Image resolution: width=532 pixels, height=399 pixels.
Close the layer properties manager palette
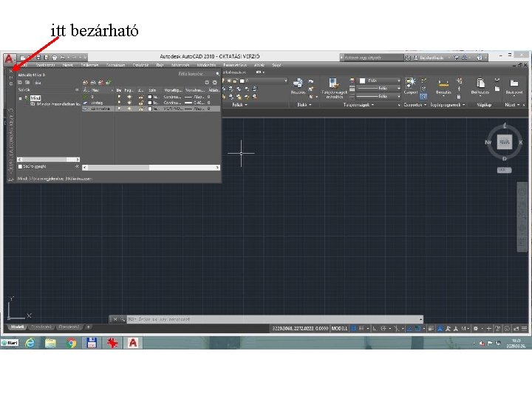[11, 71]
